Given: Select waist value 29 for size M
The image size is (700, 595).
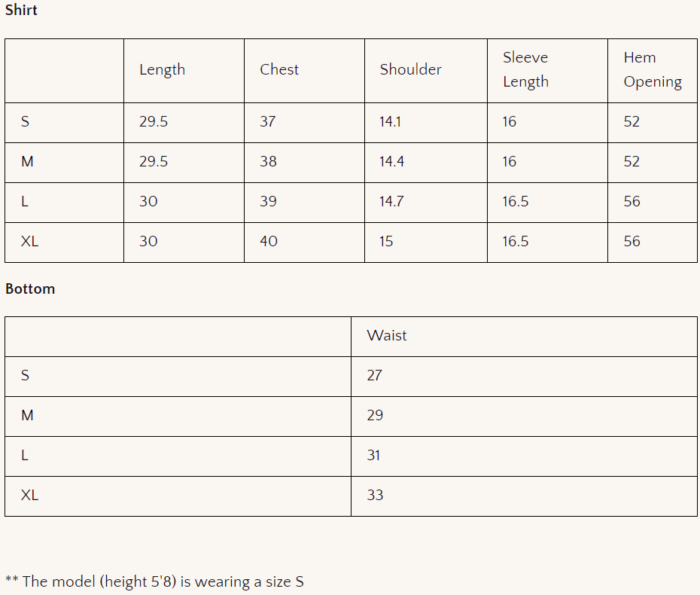Looking at the screenshot, I should [374, 415].
